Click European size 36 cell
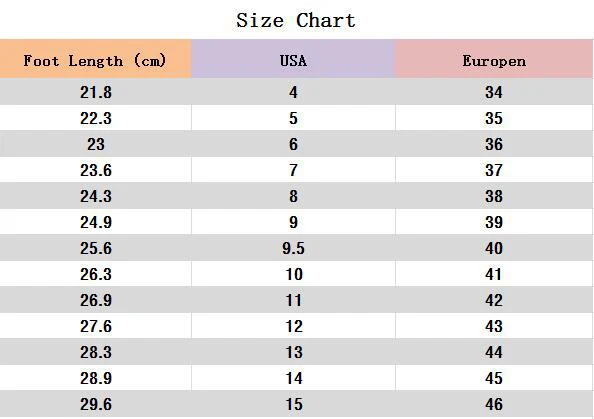Screen dimensions: 594x419 point(494,144)
